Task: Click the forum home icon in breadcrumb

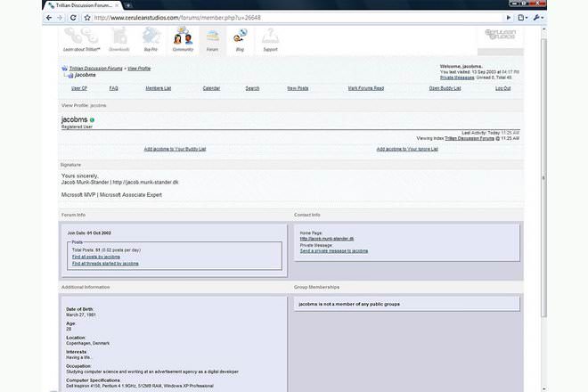Action: pos(64,69)
